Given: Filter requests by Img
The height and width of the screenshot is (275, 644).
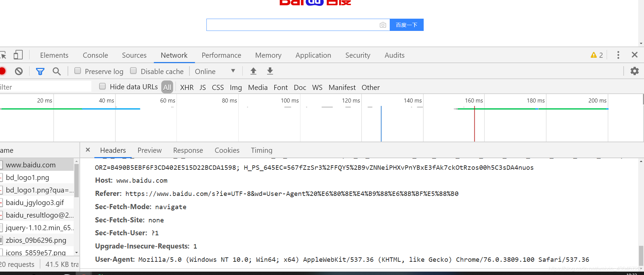Looking at the screenshot, I should [236, 88].
